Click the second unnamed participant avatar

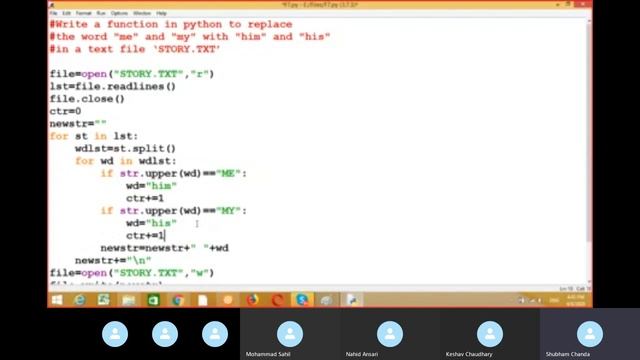click(165, 334)
